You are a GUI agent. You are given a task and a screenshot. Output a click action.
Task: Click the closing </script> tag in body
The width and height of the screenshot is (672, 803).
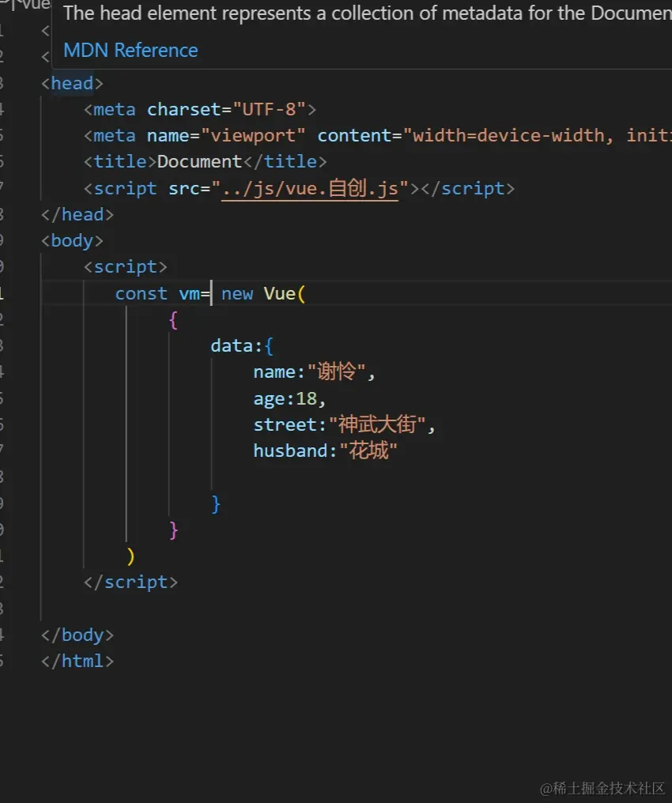point(130,582)
